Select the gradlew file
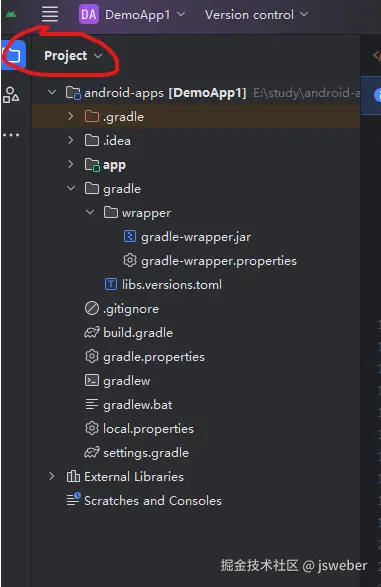Viewport: 381px width, 587px height. click(x=196, y=380)
